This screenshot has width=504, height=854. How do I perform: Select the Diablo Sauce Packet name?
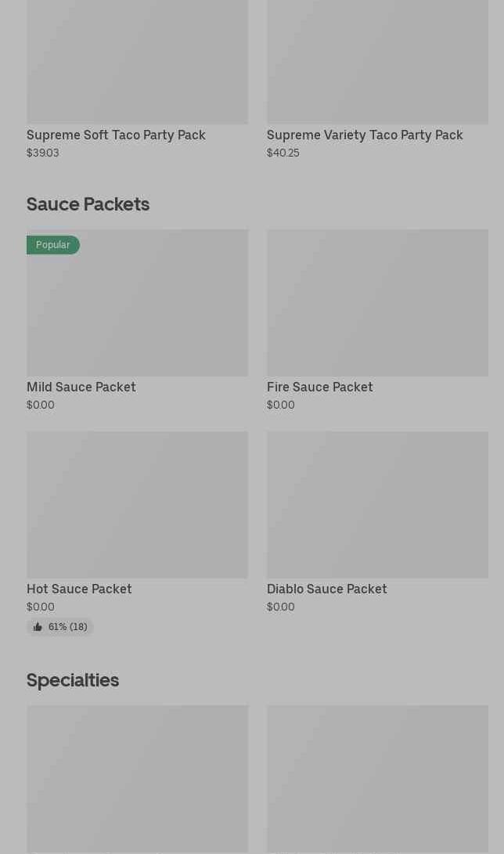326,589
